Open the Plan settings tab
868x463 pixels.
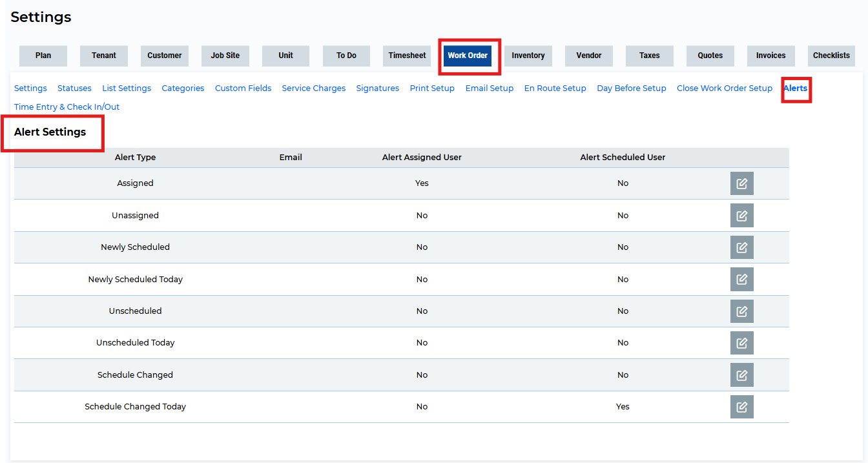[x=43, y=56]
